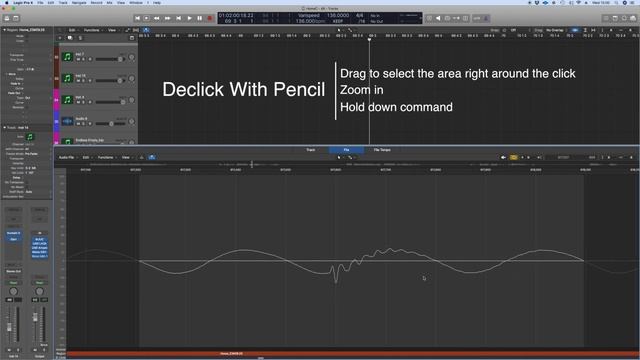Click the track icon in Track inspector
The image size is (640, 360).
(29, 136)
